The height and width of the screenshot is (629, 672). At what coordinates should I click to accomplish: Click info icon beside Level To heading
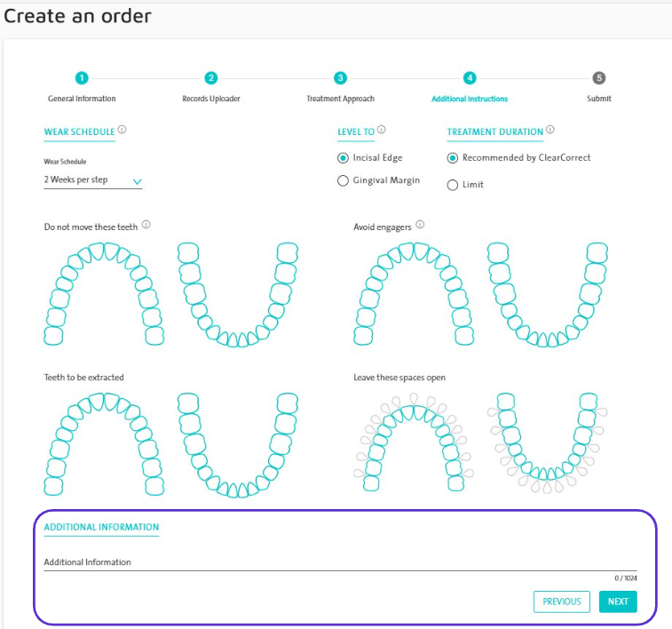[x=382, y=130]
